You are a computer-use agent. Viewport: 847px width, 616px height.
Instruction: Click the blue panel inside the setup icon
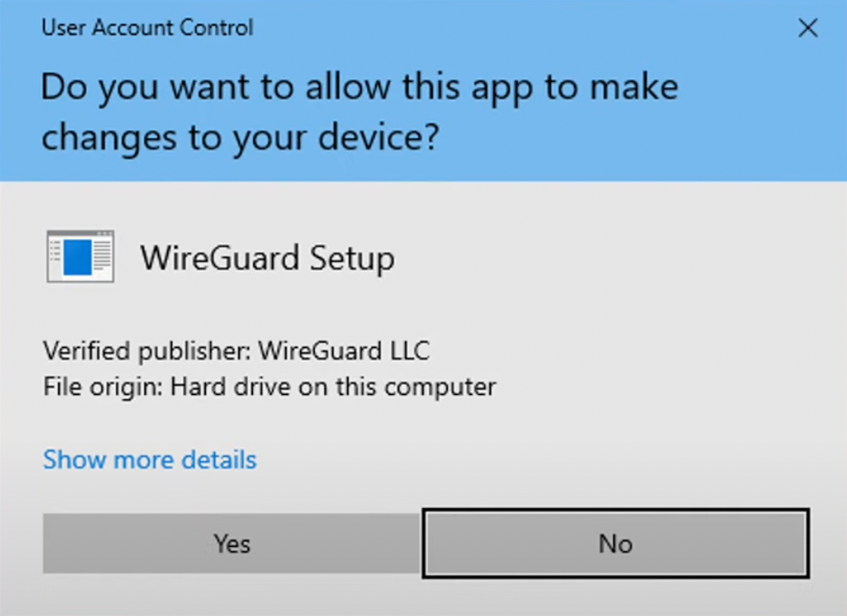click(x=77, y=257)
